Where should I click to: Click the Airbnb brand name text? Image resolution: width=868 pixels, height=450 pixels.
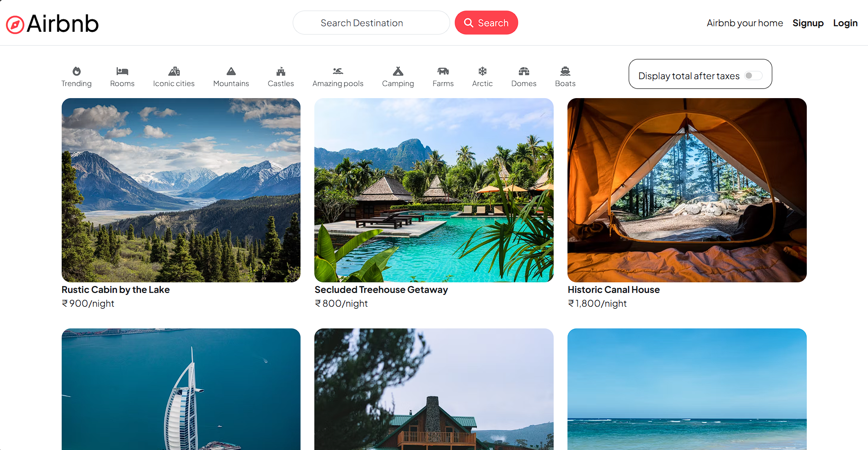click(63, 23)
